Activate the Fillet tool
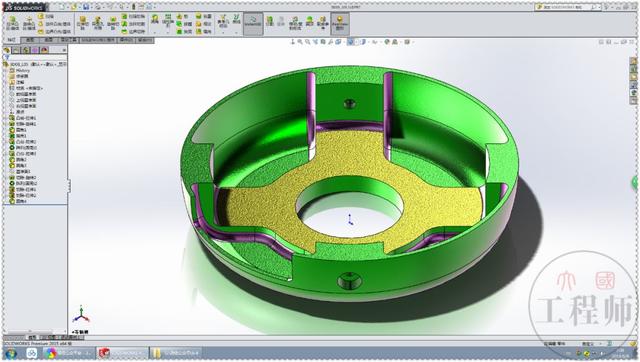This screenshot has height=362, width=640. 154,19
